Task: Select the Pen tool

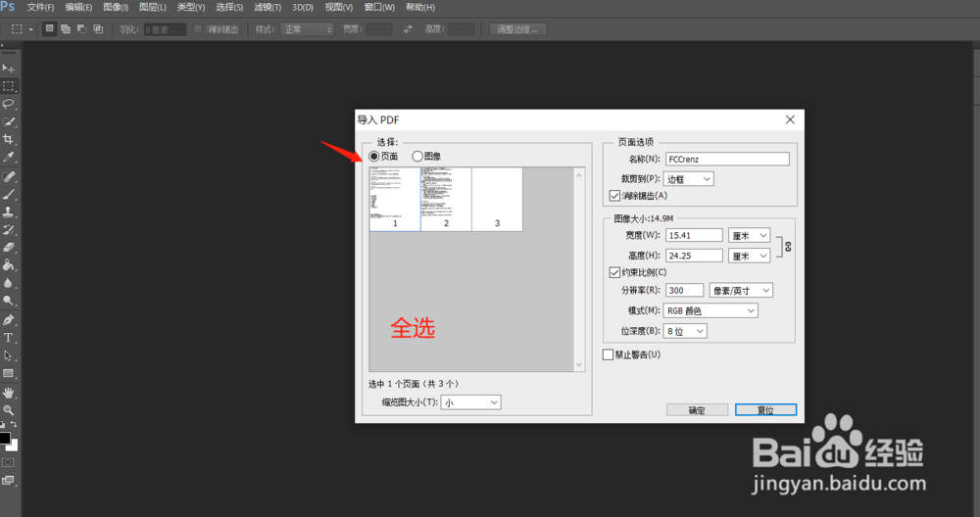Action: tap(8, 320)
